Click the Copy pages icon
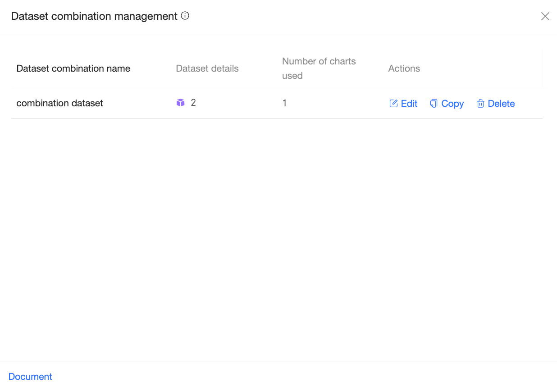This screenshot has width=557, height=392. click(x=434, y=104)
